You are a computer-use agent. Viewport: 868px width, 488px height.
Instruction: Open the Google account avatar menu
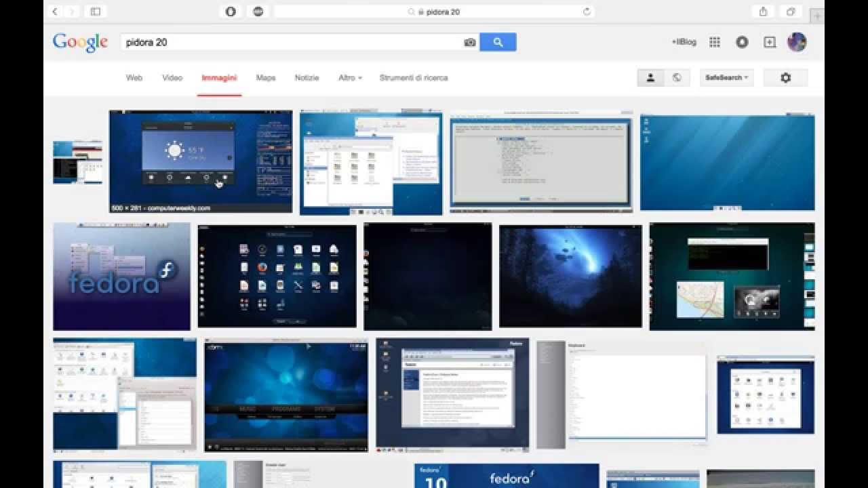point(797,42)
